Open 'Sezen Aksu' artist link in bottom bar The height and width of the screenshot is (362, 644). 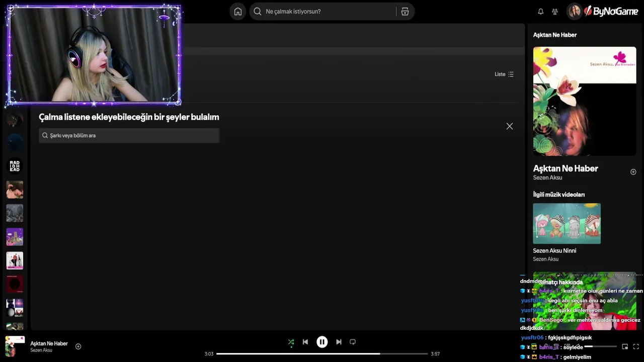tap(41, 350)
